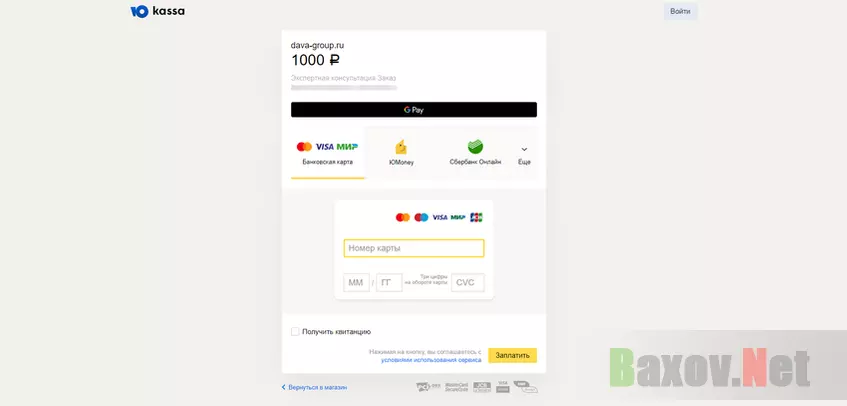This screenshot has height=406, width=847.
Task: Click the JCB logo above the card form
Action: coord(476,217)
